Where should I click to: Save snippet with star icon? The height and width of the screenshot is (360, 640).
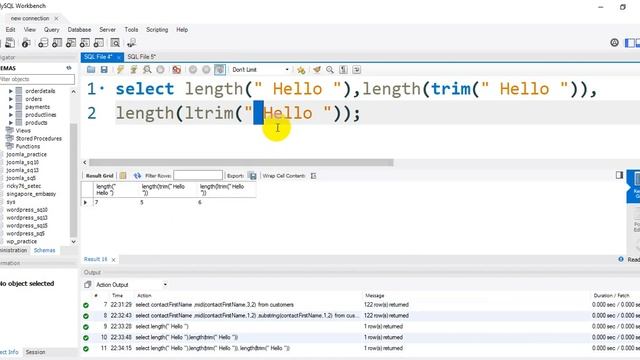click(301, 70)
